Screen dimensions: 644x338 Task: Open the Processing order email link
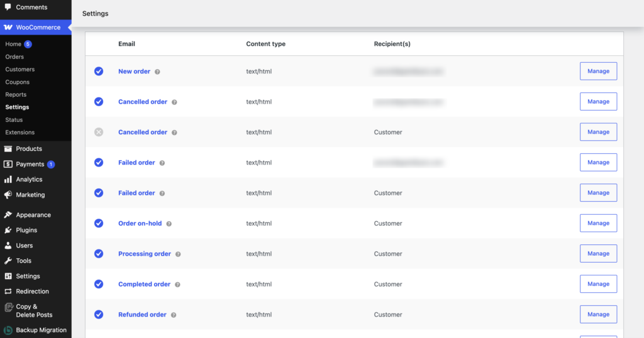coord(145,254)
